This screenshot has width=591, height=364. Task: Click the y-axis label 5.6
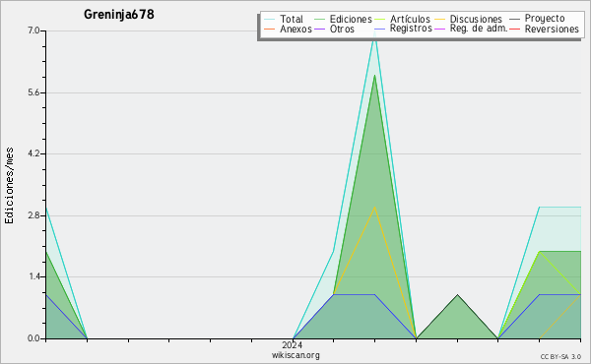pyautogui.click(x=33, y=92)
